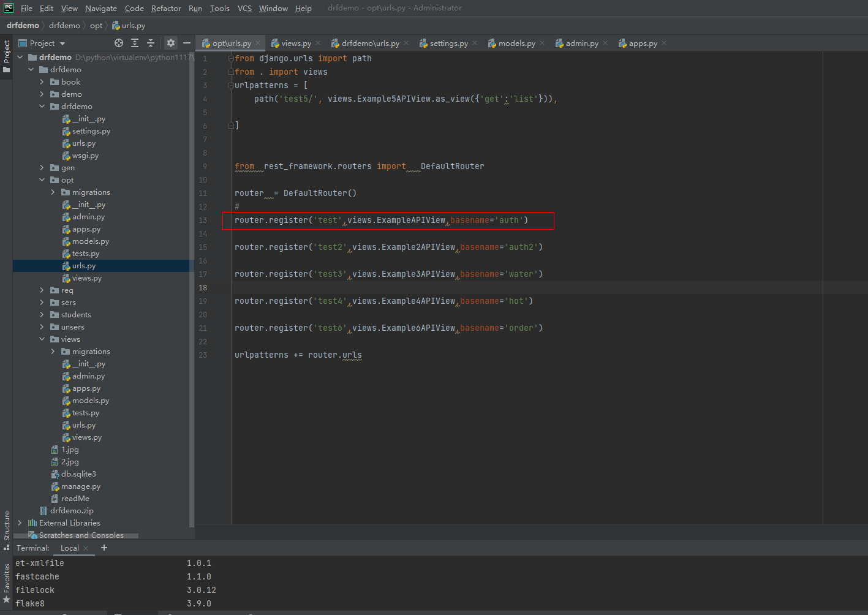Click opt in breadcrumb bar
Viewport: 868px width, 615px height.
pos(96,25)
